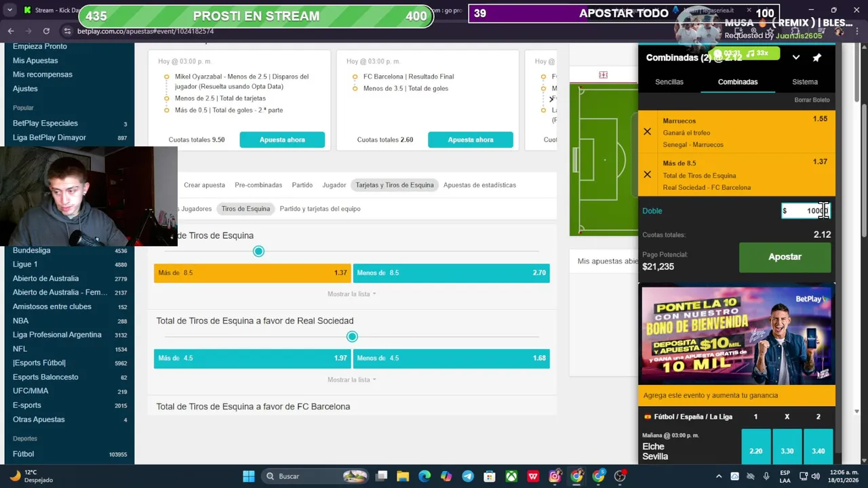Remove Marruecos selection from bet slip
Viewport: 868px width, 488px height.
tap(647, 131)
